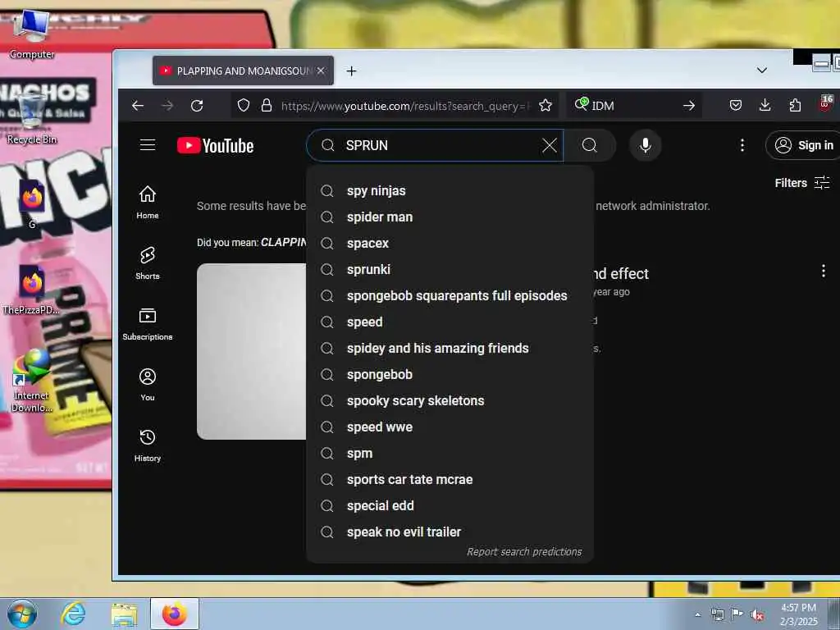
Task: Click the Pocket save icon
Action: click(x=736, y=106)
